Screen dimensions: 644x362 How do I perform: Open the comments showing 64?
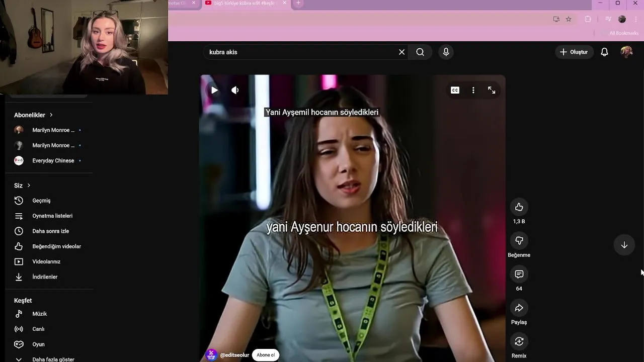point(519,274)
